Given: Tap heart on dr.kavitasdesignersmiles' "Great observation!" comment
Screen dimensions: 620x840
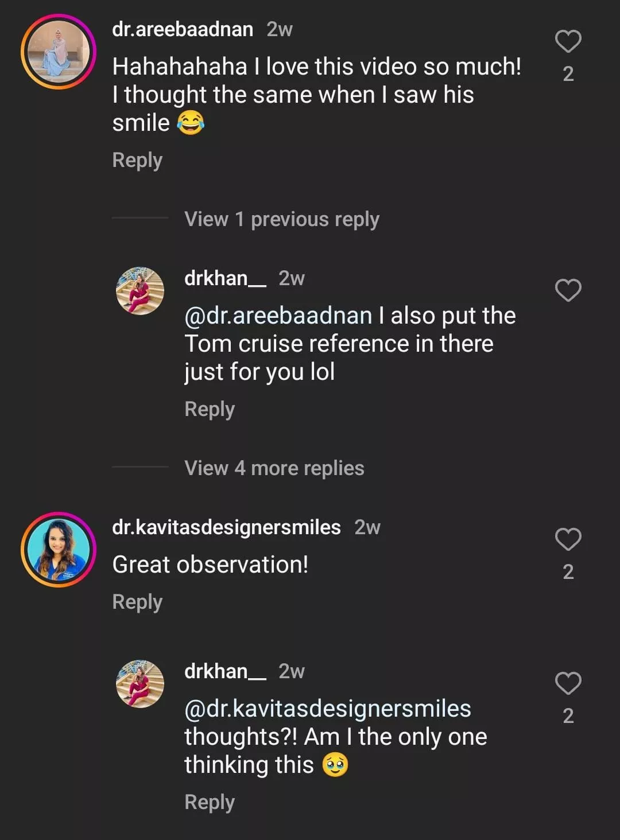Looking at the screenshot, I should click(568, 539).
